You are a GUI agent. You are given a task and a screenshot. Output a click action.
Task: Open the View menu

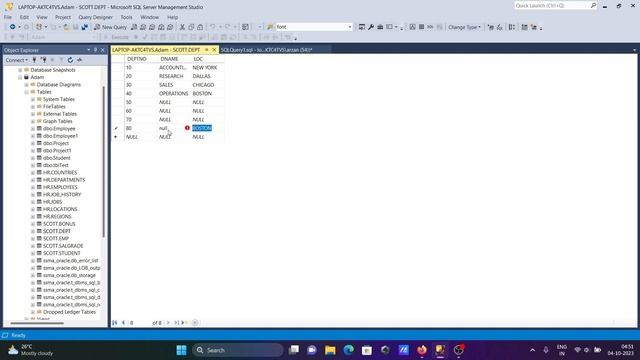pyautogui.click(x=42, y=17)
